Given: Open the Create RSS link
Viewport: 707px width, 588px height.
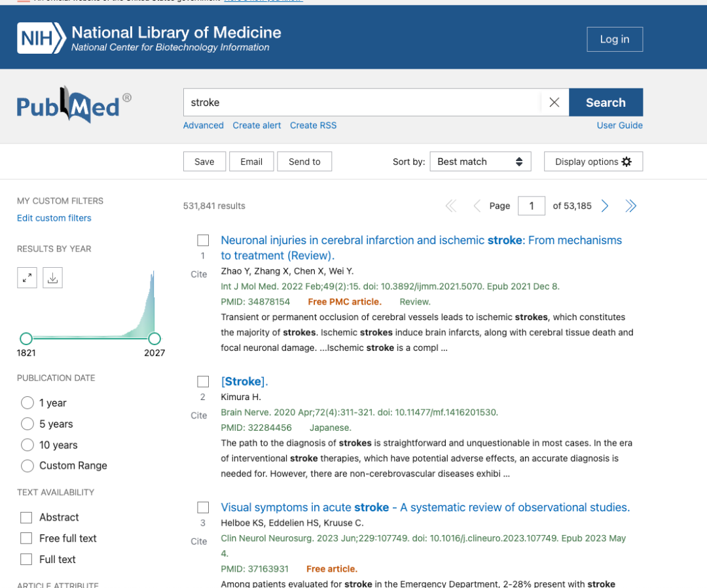Looking at the screenshot, I should (314, 125).
